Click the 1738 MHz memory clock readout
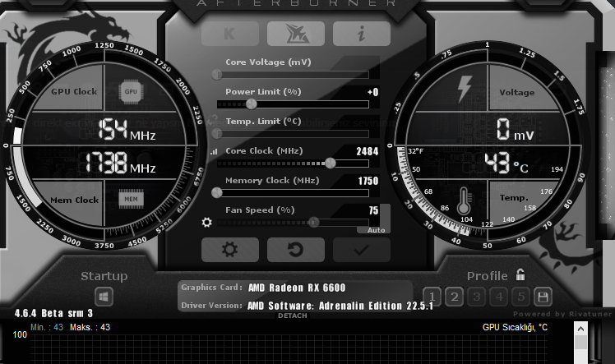Image resolution: width=615 pixels, height=364 pixels. coord(120,163)
